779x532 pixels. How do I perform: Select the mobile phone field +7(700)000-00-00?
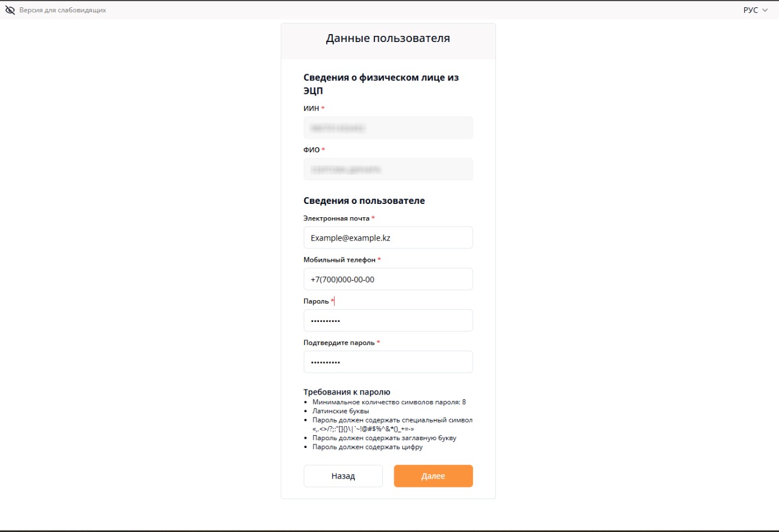[388, 279]
